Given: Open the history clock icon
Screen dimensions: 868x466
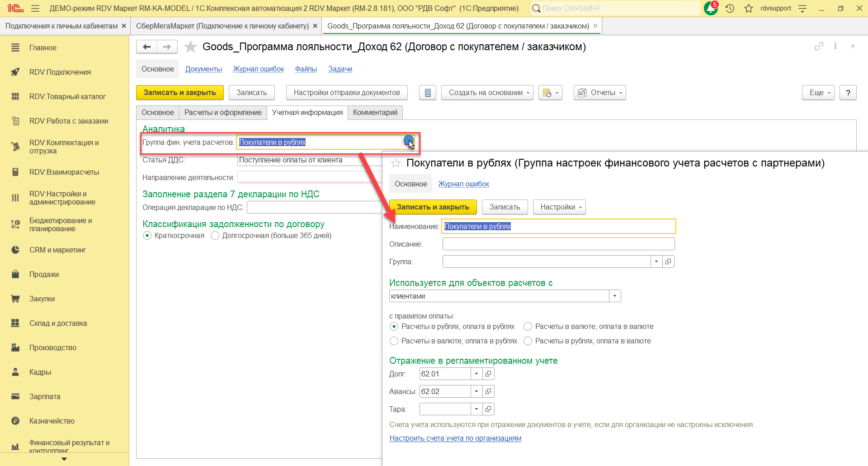Looking at the screenshot, I should [x=730, y=8].
